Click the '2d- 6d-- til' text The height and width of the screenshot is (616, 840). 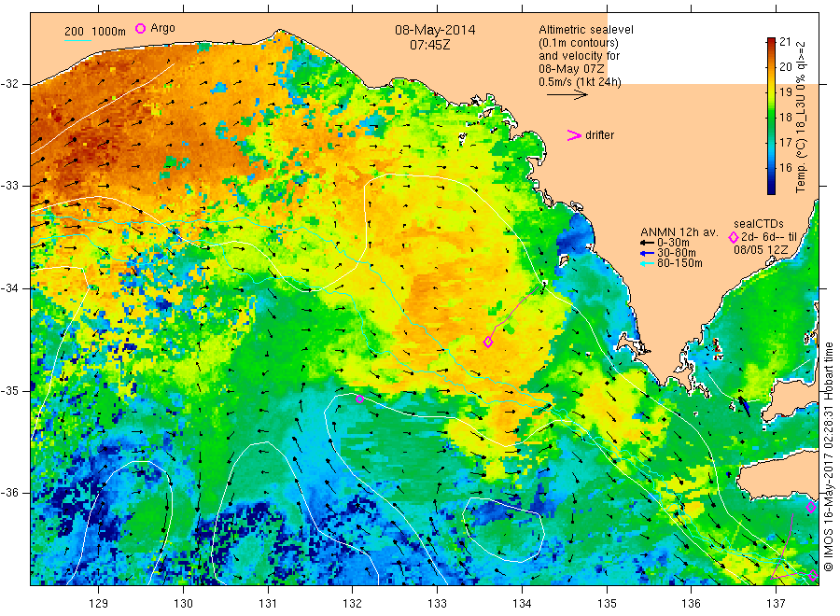tap(769, 237)
